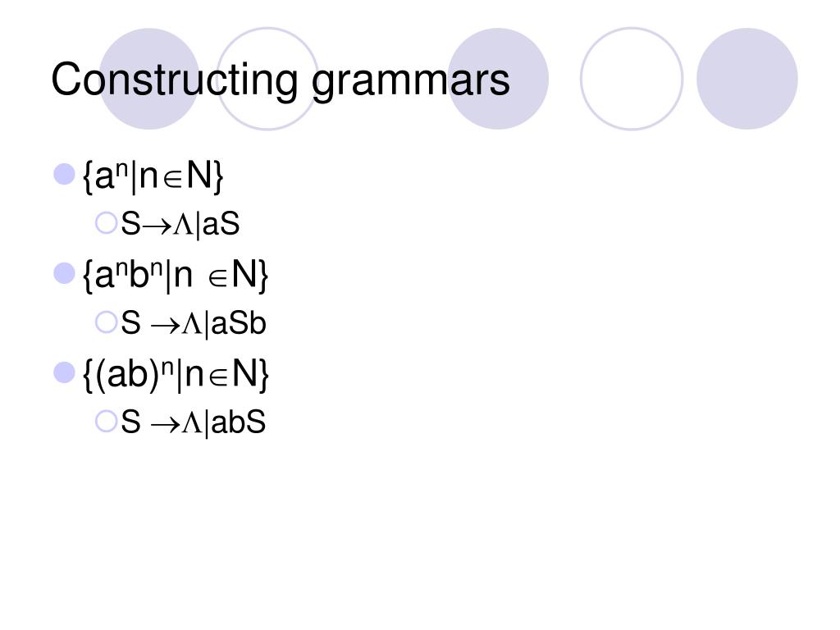The width and height of the screenshot is (840, 630).
Task: Click the hollow bullet before S→Λ|abS
Action: click(106, 422)
